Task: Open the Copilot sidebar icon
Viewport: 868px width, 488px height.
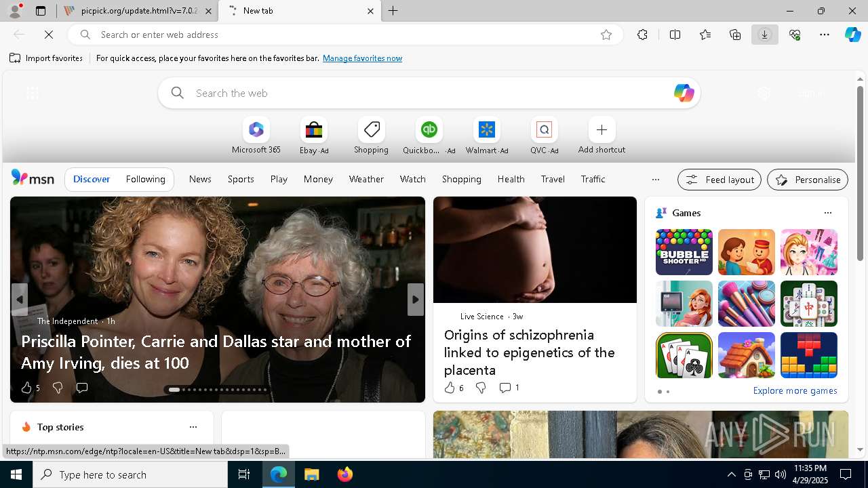Action: (x=852, y=35)
